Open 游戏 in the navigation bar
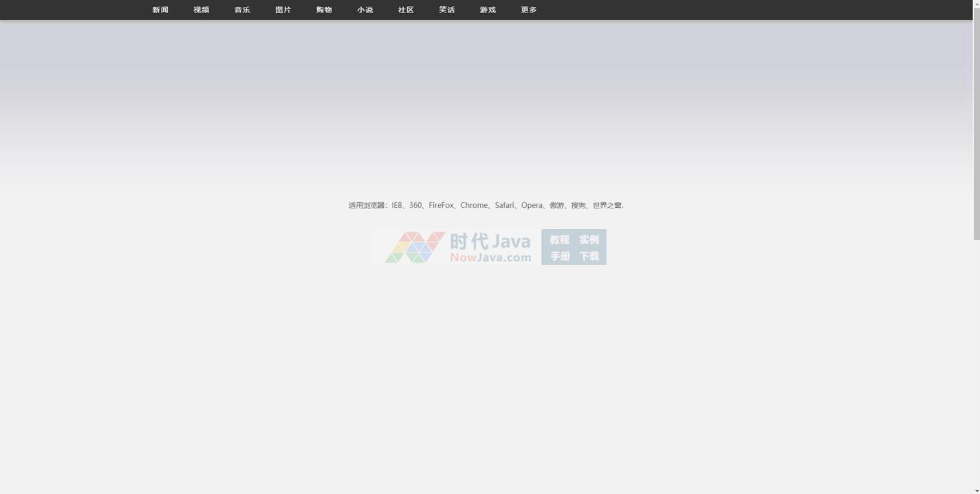The height and width of the screenshot is (494, 980). 488,10
